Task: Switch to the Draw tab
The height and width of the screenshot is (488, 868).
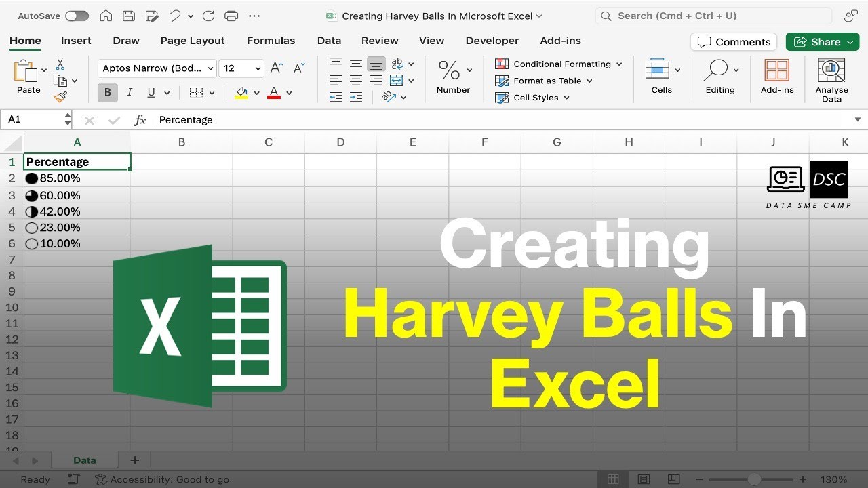Action: pos(126,41)
